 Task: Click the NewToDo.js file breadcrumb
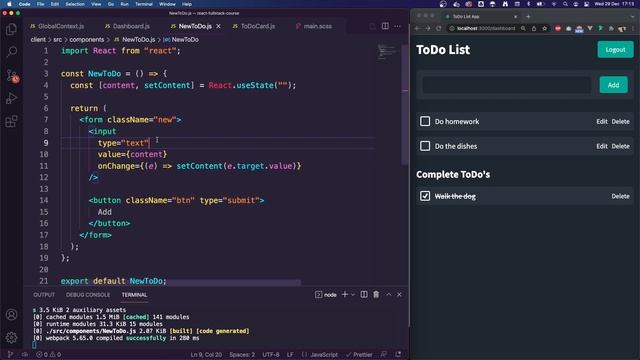pyautogui.click(x=135, y=40)
